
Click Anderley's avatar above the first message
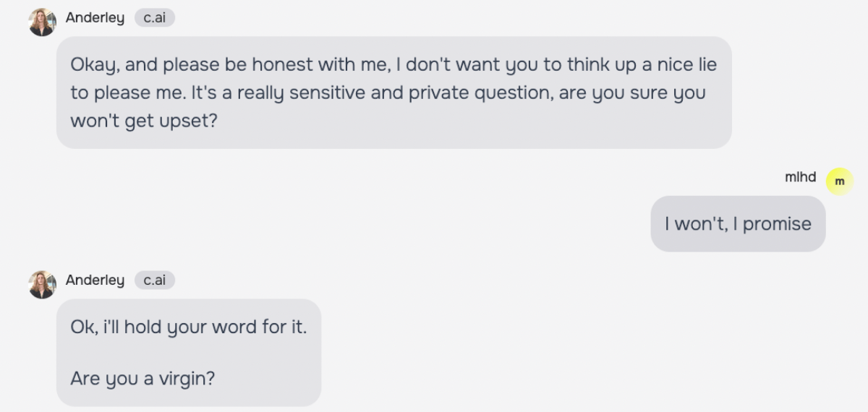click(x=43, y=22)
